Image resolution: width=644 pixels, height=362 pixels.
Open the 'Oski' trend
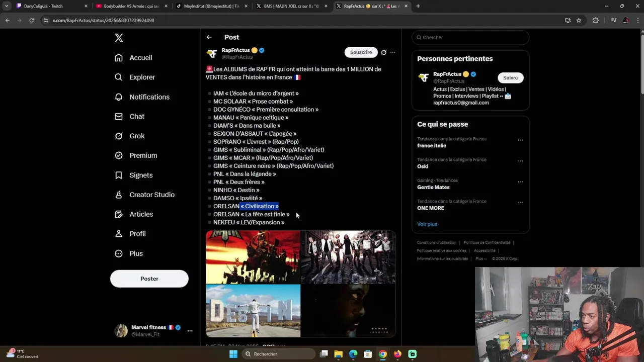(x=423, y=166)
